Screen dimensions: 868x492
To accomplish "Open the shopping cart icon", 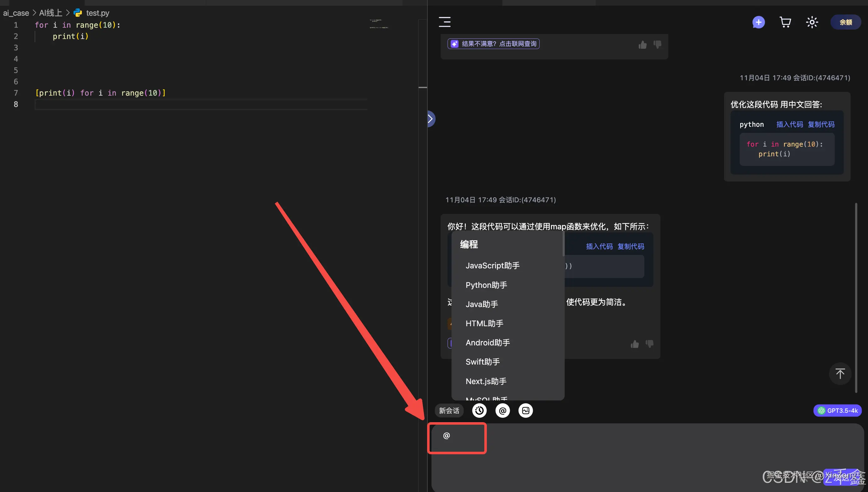I will coord(785,22).
